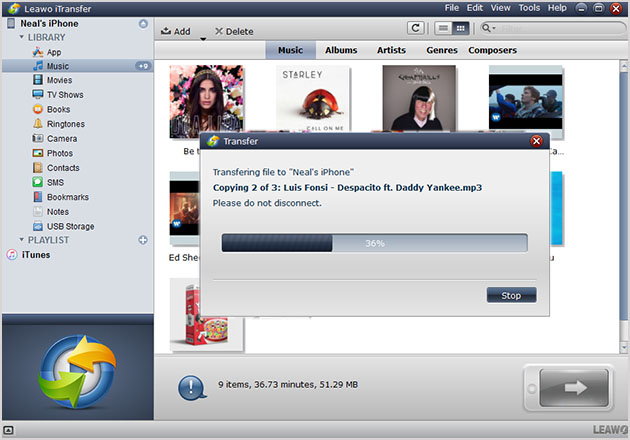Open the Photos icon
Viewport: 630px width, 440px height.
pos(38,153)
